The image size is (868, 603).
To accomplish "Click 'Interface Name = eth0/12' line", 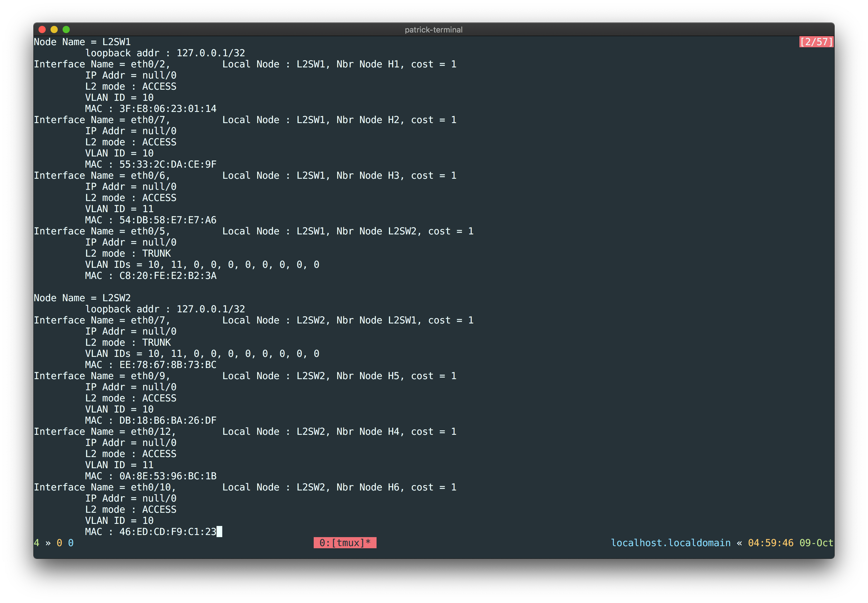I will 105,432.
